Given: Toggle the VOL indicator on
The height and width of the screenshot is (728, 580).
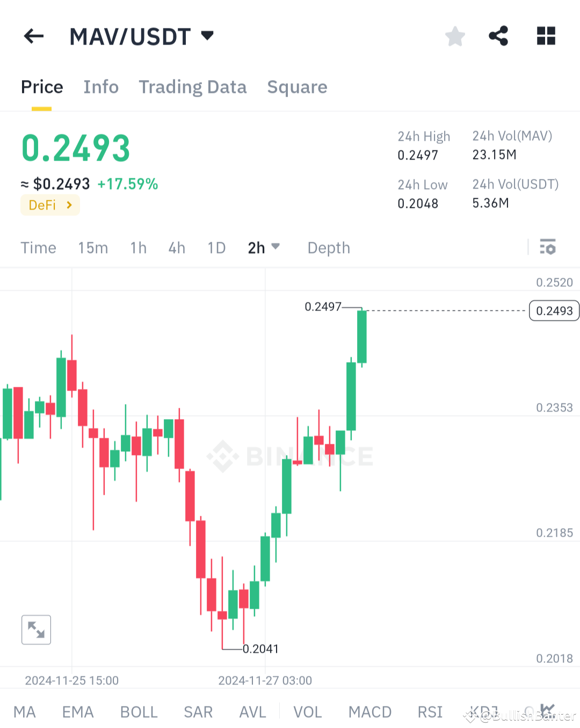Looking at the screenshot, I should (x=308, y=711).
